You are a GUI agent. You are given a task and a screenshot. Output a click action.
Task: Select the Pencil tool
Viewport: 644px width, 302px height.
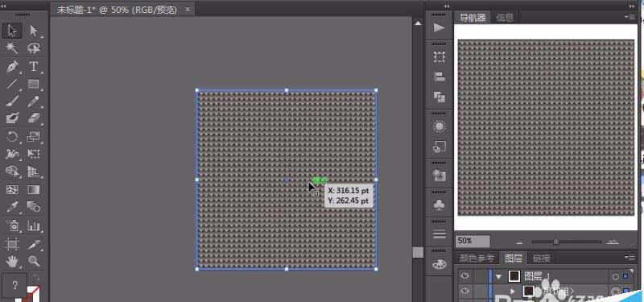(x=34, y=101)
